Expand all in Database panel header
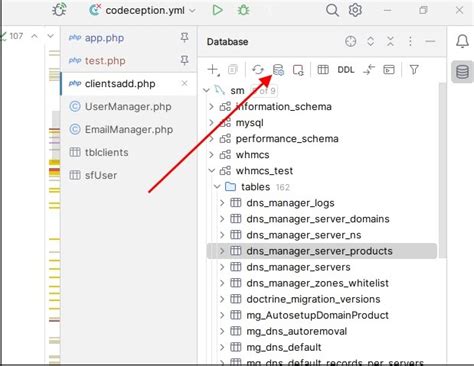Image resolution: width=474 pixels, height=366 pixels. pyautogui.click(x=371, y=42)
